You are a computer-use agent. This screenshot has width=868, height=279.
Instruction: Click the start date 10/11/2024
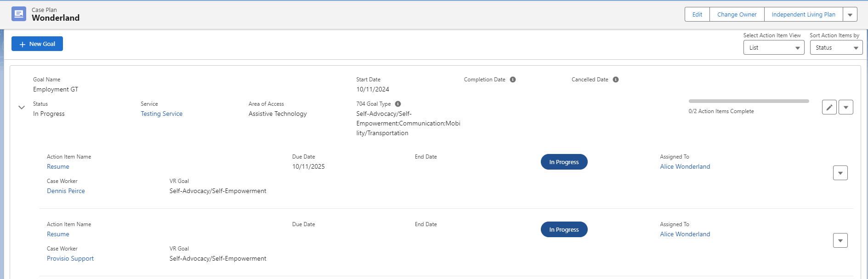click(x=373, y=89)
